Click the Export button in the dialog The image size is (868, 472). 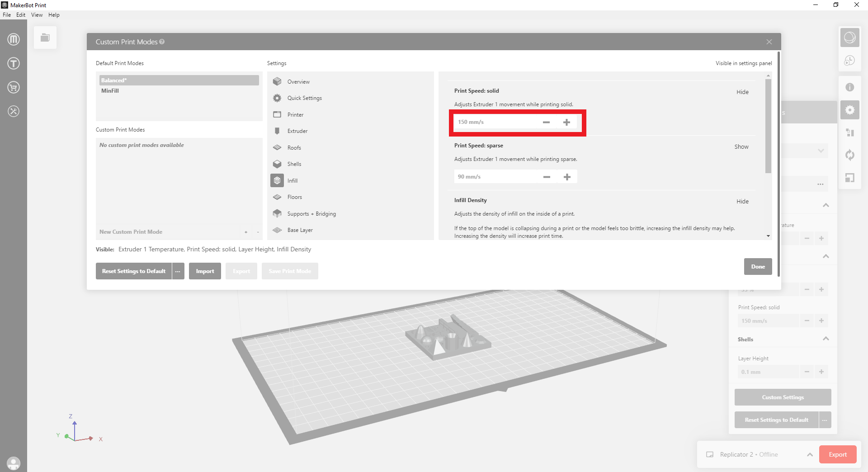click(x=241, y=271)
